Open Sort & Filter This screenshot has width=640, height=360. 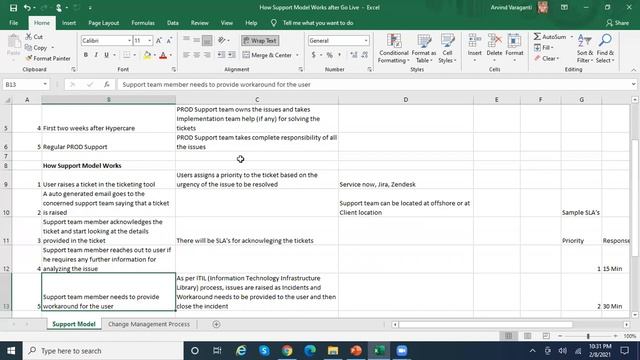click(584, 49)
